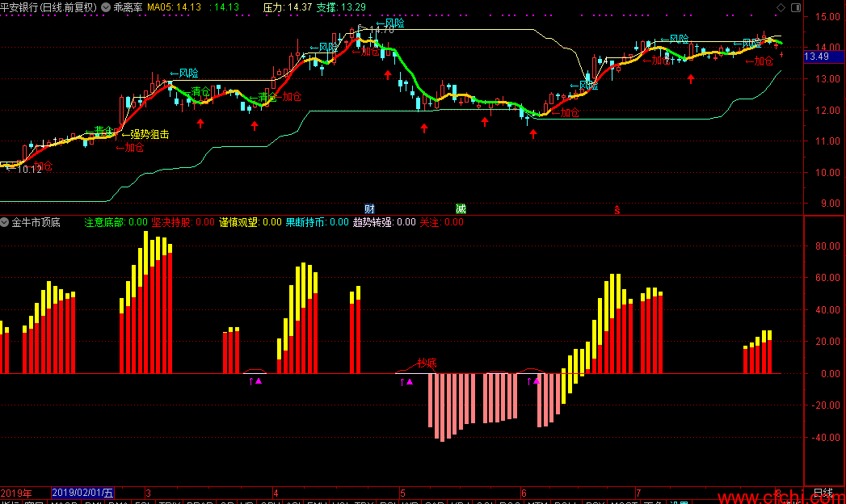This screenshot has width=846, height=504.
Task: Click the ←强势狙击 signal label
Action: pyautogui.click(x=145, y=135)
